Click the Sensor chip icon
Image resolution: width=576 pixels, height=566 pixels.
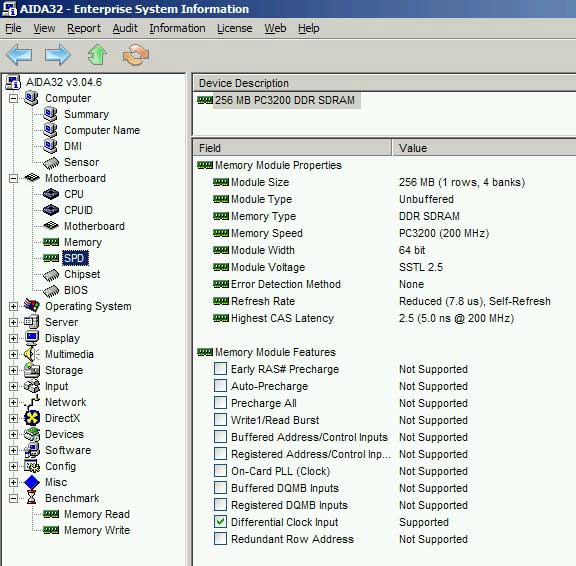point(51,162)
